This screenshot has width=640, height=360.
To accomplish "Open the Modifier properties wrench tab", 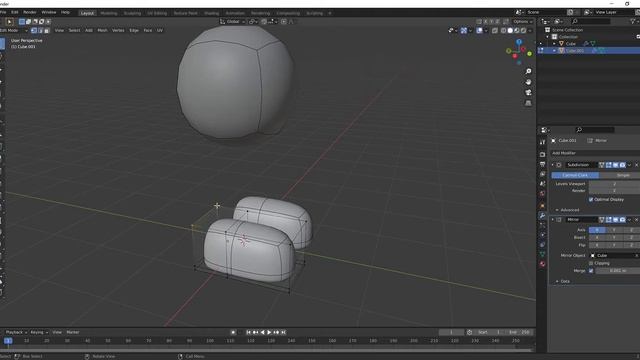I will (x=542, y=215).
